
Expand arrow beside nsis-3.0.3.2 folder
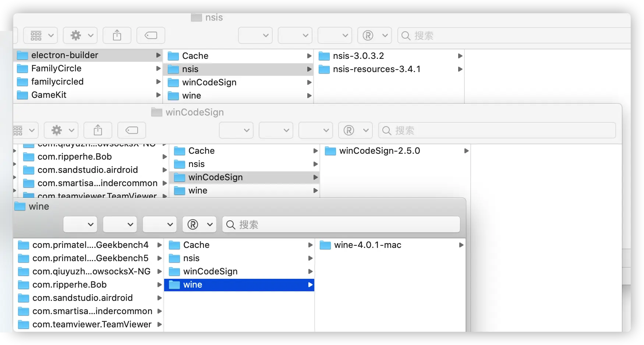460,56
